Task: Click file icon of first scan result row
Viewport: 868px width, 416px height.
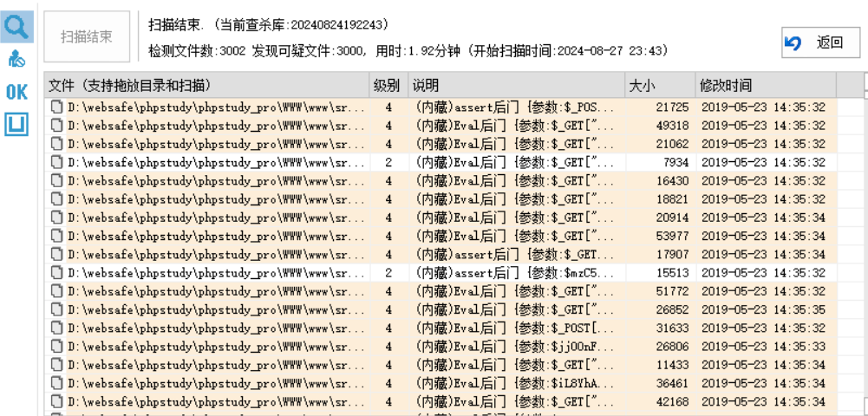Action: point(57,107)
